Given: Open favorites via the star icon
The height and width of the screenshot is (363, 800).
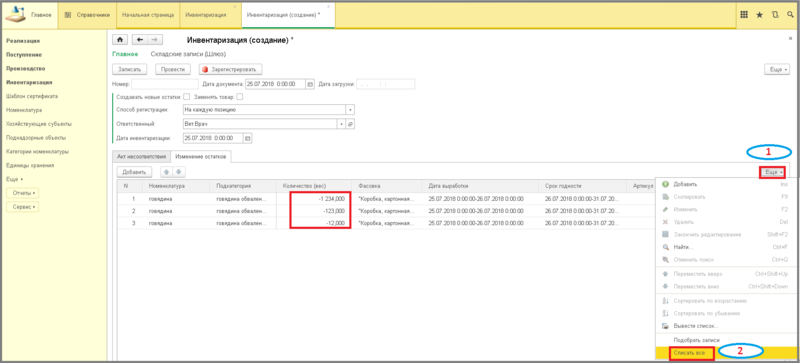Looking at the screenshot, I should point(760,15).
